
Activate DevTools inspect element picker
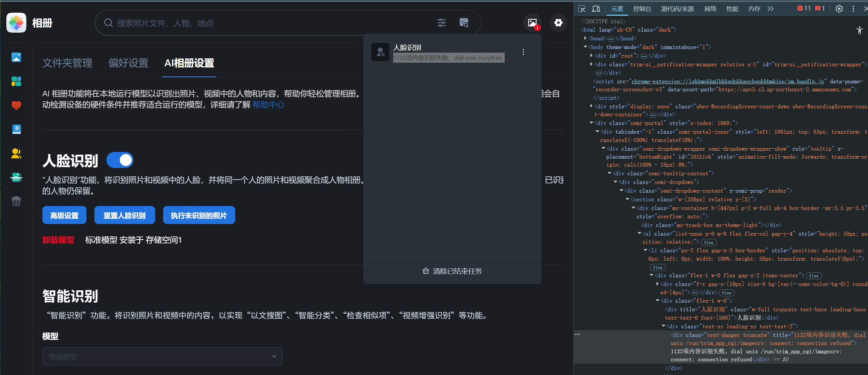pos(582,9)
